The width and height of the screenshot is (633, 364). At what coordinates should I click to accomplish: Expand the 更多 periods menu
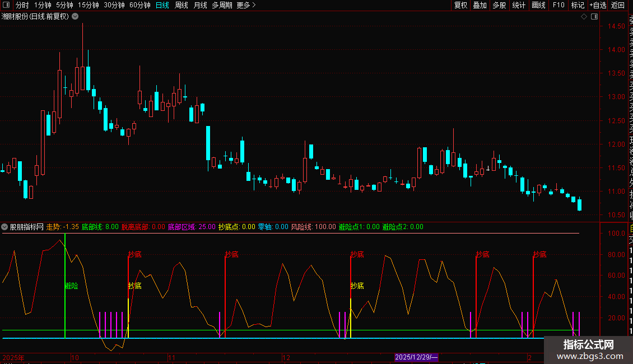246,5
